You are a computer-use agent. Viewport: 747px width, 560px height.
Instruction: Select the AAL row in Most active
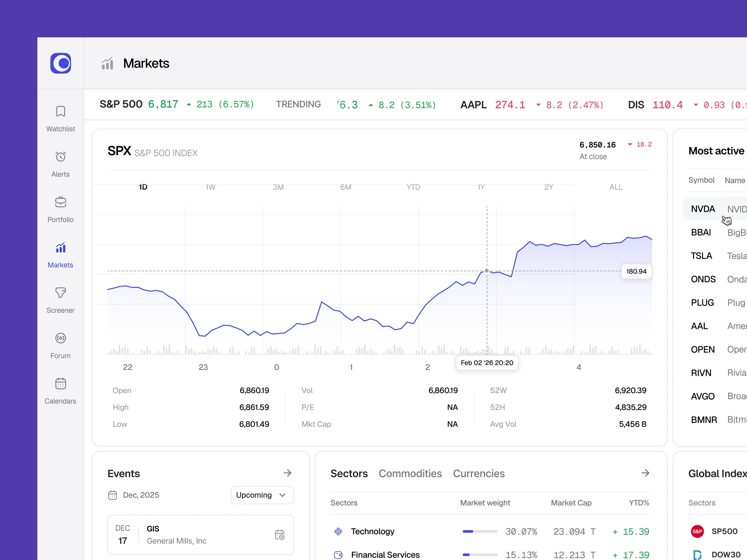pyautogui.click(x=715, y=326)
